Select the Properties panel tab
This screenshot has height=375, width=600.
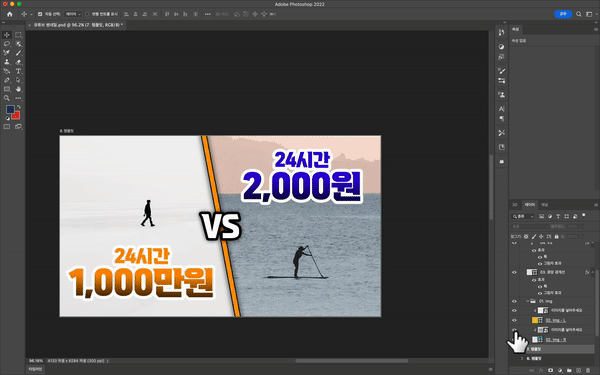tap(515, 29)
